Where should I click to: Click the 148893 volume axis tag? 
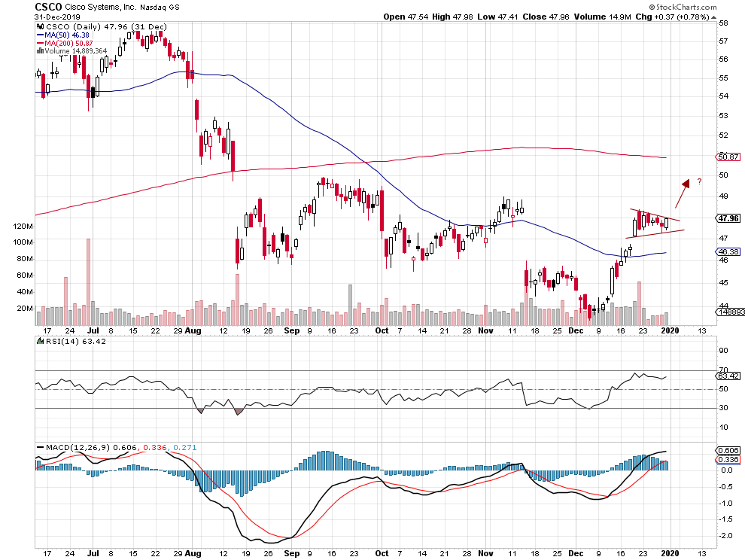pos(731,312)
